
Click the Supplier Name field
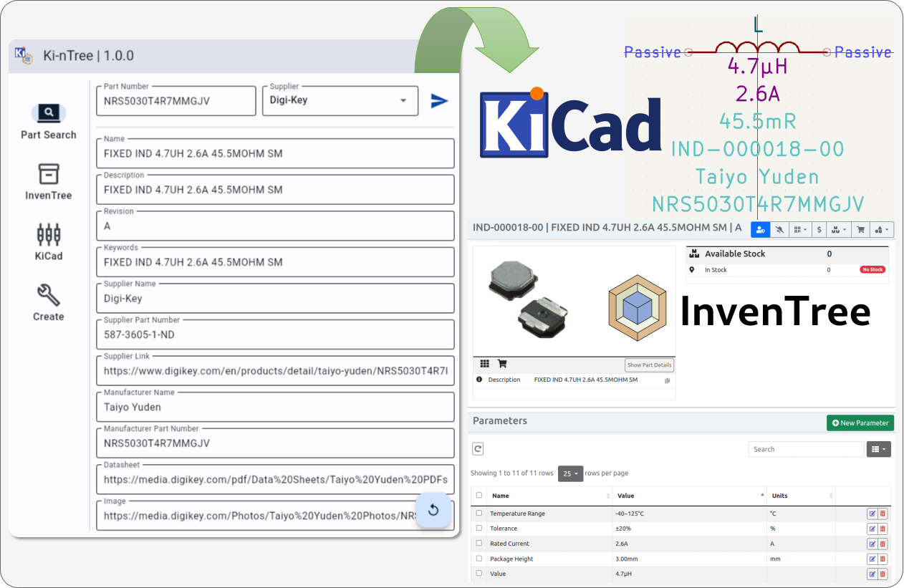click(275, 299)
